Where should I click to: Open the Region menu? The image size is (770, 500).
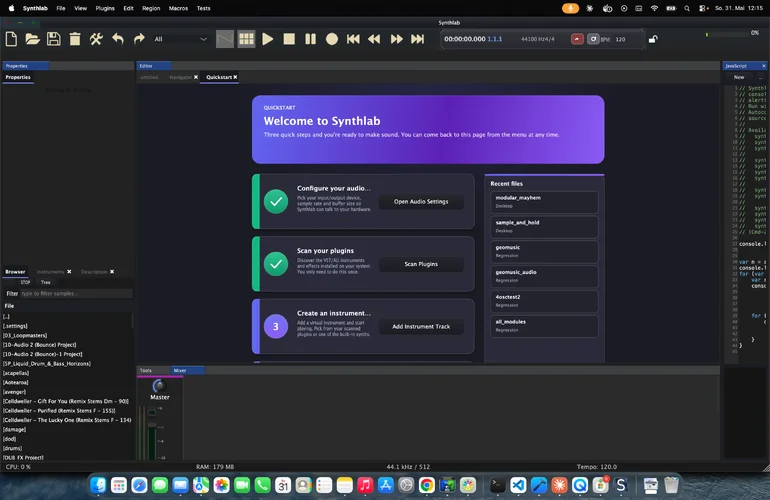click(x=151, y=8)
